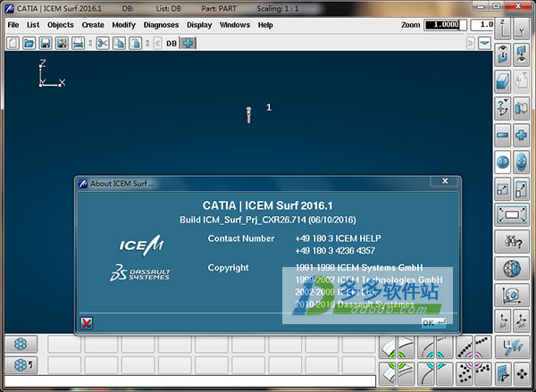Click the minus zoom out icon

503,136
